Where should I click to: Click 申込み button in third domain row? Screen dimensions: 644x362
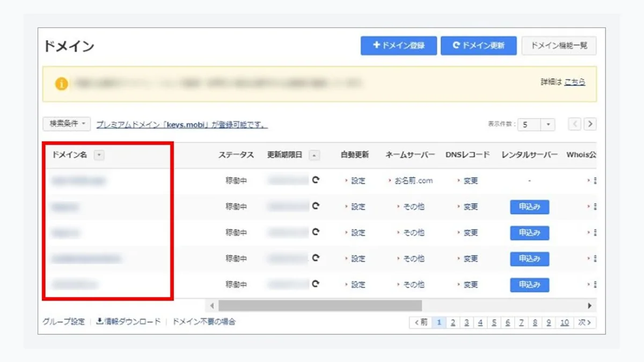[x=530, y=233]
